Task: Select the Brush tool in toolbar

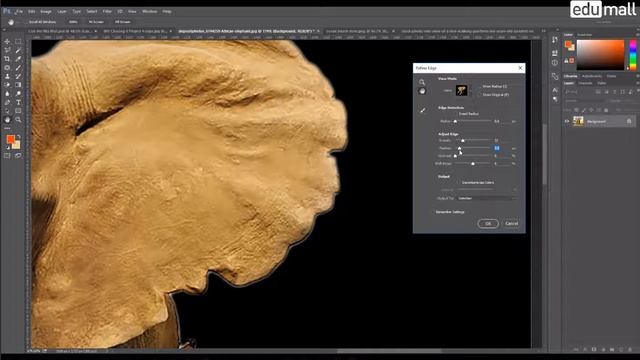Action: 18,68
